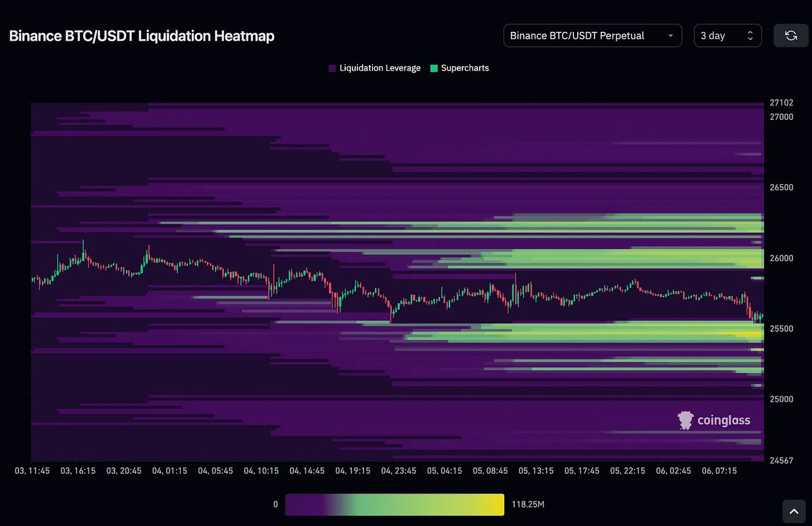Click the stepper arrows in the 3 day box
The height and width of the screenshot is (526, 812).
[x=750, y=36]
